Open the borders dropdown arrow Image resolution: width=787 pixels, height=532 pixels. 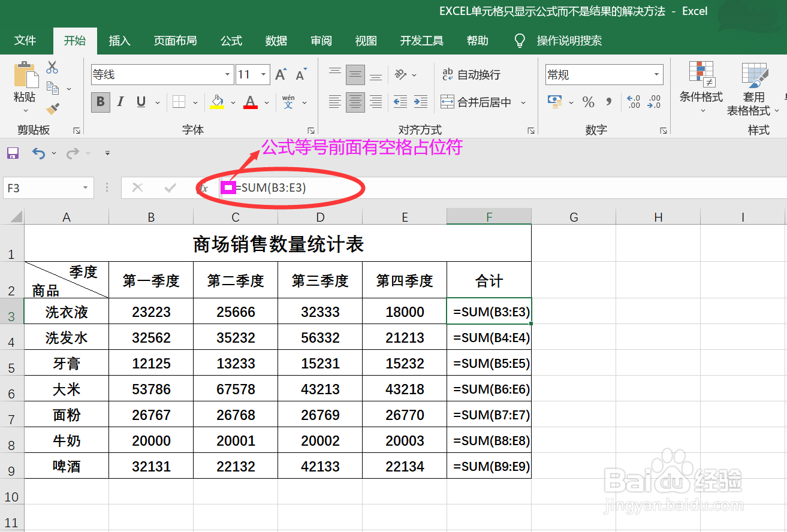coord(195,102)
